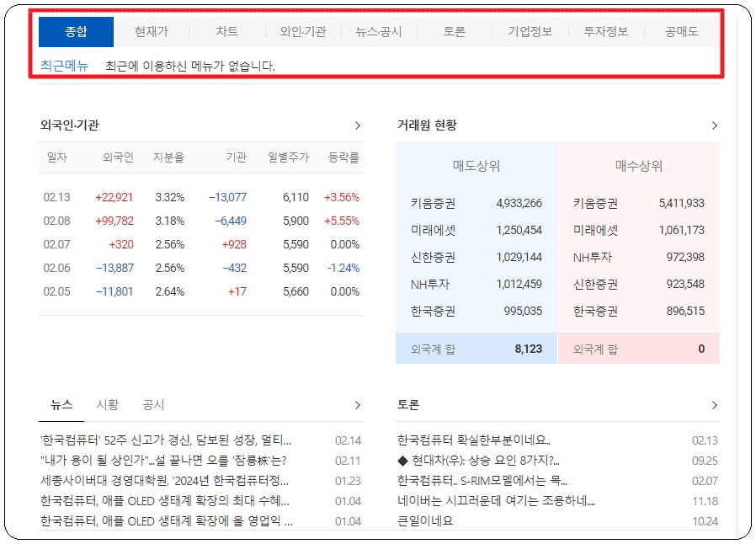Select the 종합 tab
The height and width of the screenshot is (544, 756).
coord(76,32)
